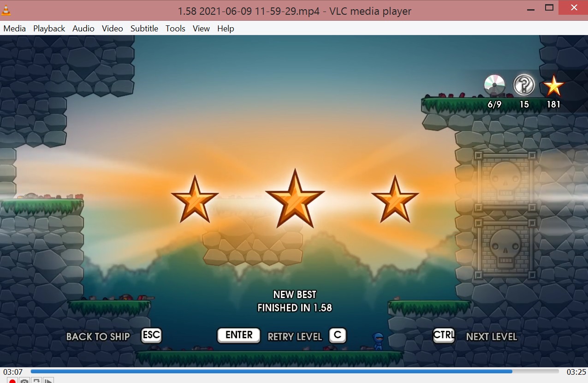Click RETRY LEVEL label

coord(295,336)
